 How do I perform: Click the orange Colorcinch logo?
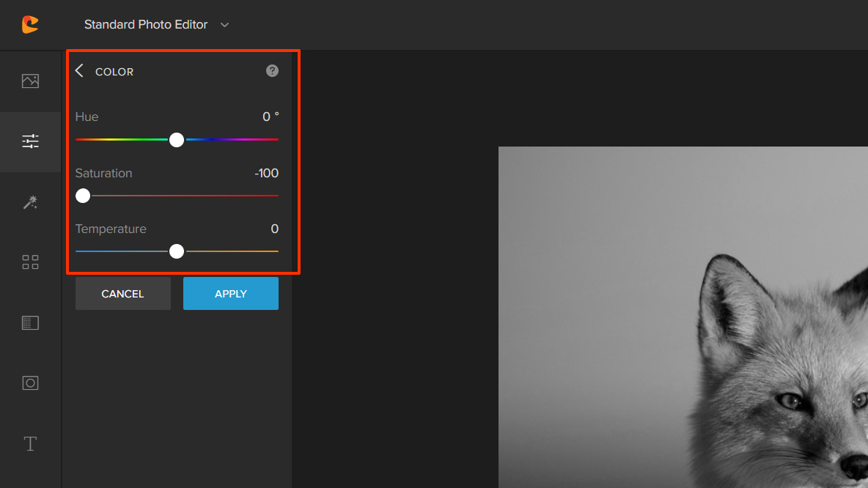pyautogui.click(x=30, y=25)
